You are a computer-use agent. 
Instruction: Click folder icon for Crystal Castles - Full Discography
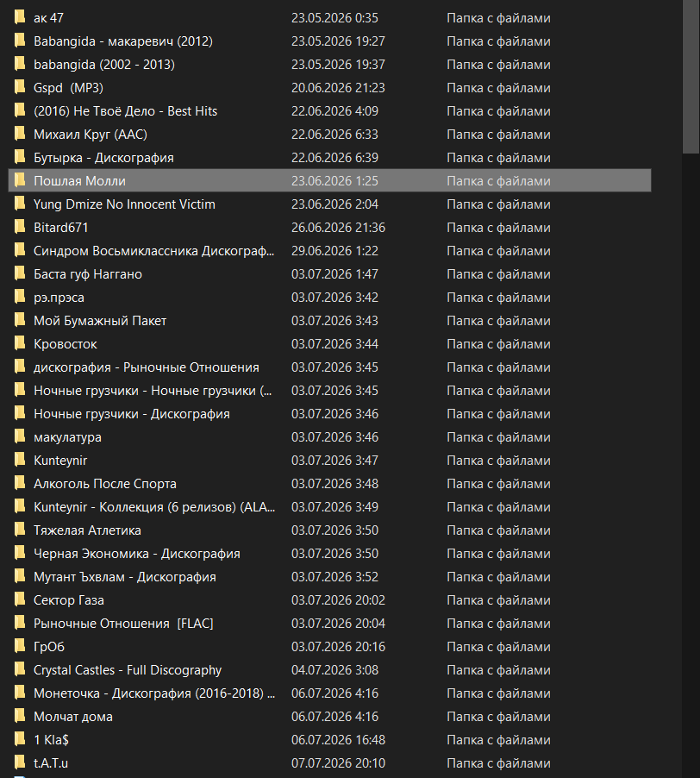click(x=20, y=670)
